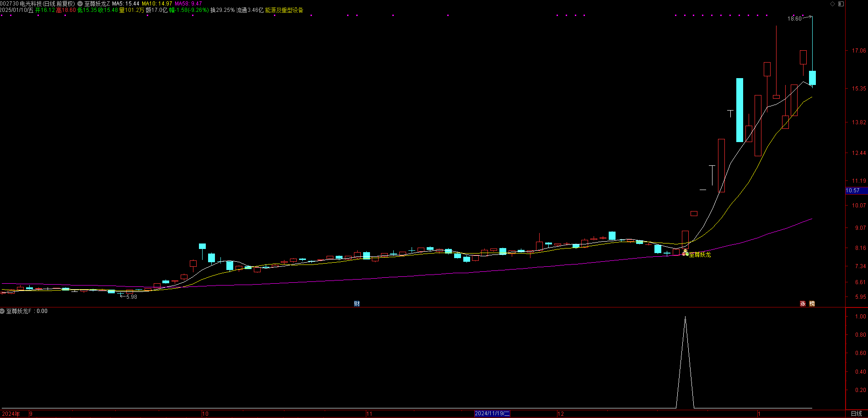Screen dimensions: 868x418
Task: Open the 至尊妖龙F sub-indicator dropdown arrow
Action: point(2,311)
